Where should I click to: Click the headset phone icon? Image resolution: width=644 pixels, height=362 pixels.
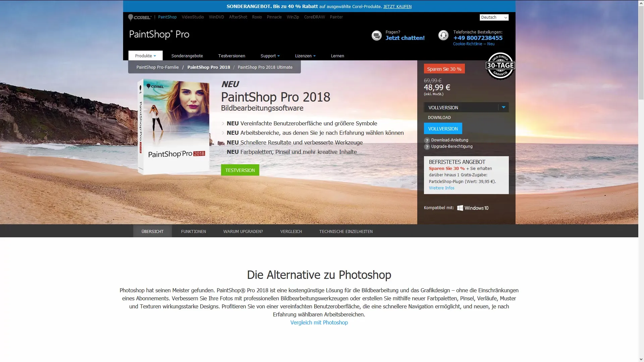pos(443,35)
